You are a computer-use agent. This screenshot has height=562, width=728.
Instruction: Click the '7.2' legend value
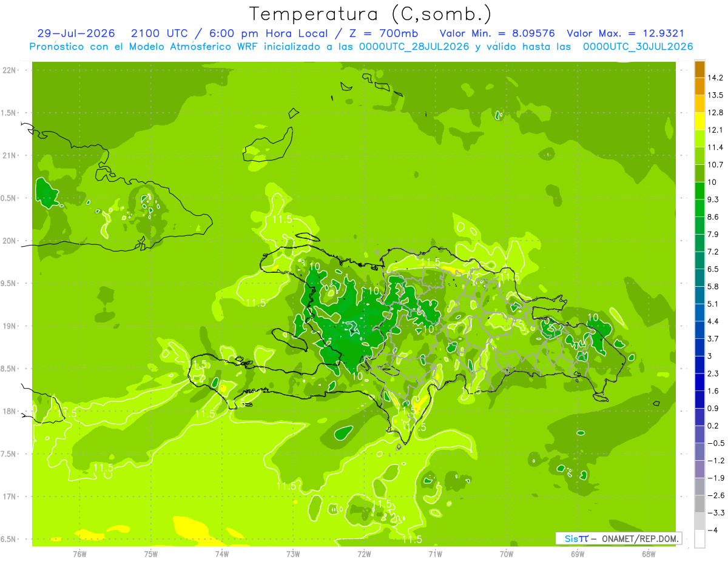713,252
